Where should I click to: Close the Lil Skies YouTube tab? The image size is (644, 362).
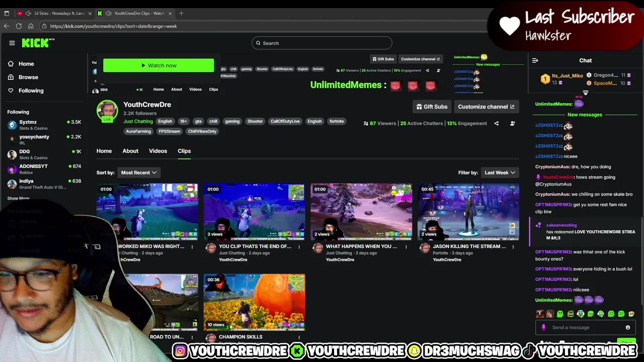point(90,14)
